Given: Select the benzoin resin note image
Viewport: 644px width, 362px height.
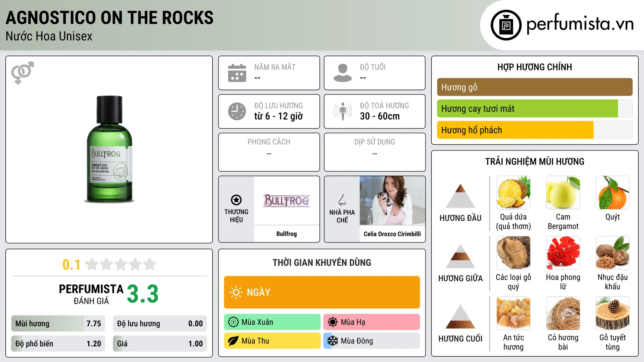Looking at the screenshot, I should [x=514, y=313].
